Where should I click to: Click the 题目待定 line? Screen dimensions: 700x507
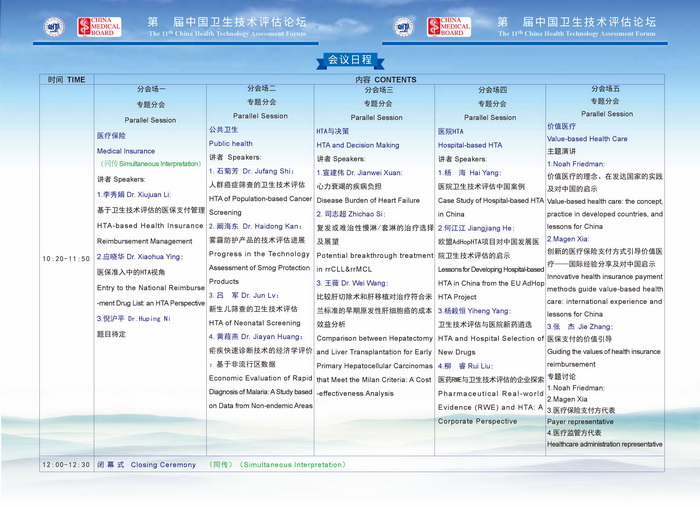[111, 334]
